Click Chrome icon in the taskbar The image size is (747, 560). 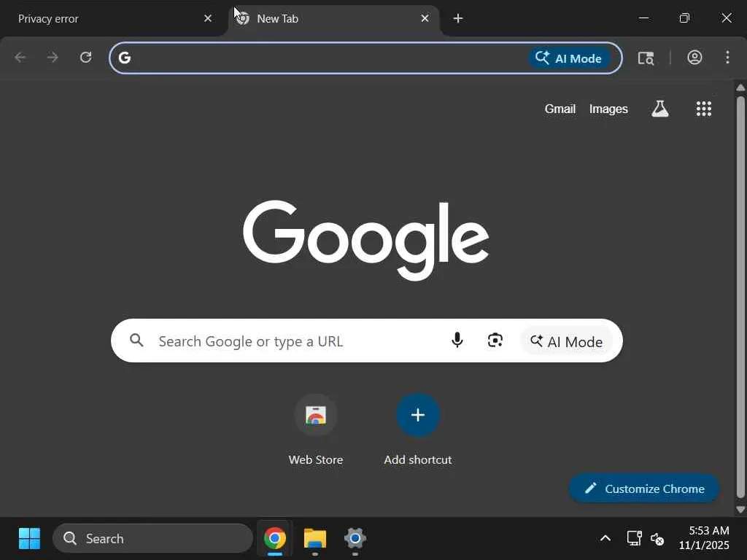(x=275, y=539)
